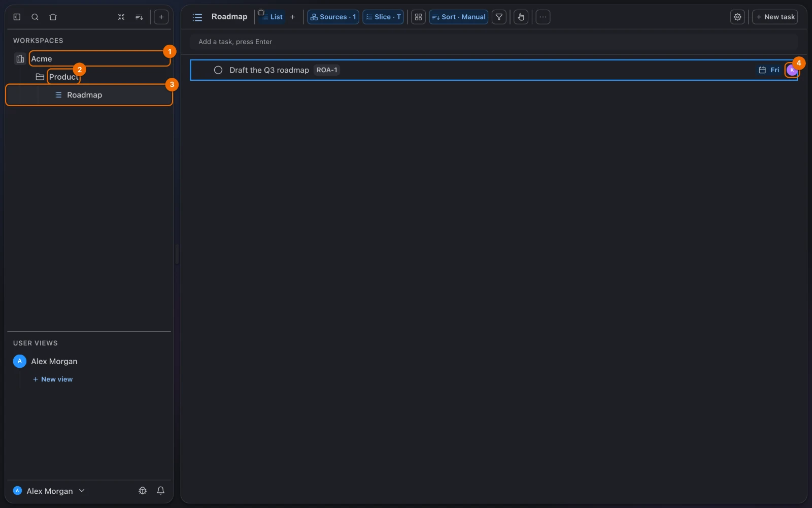
Task: Click the ROA-1 task ID badge
Action: click(x=327, y=70)
